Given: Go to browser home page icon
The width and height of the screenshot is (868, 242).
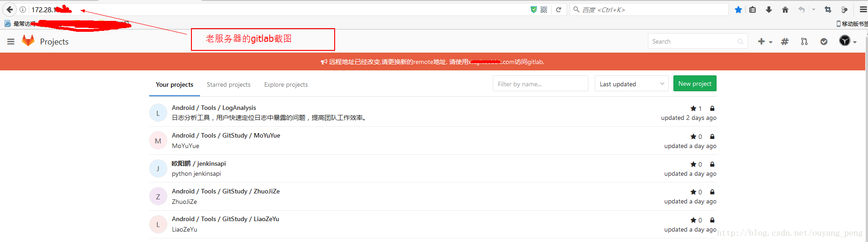Looking at the screenshot, I should click(x=785, y=10).
